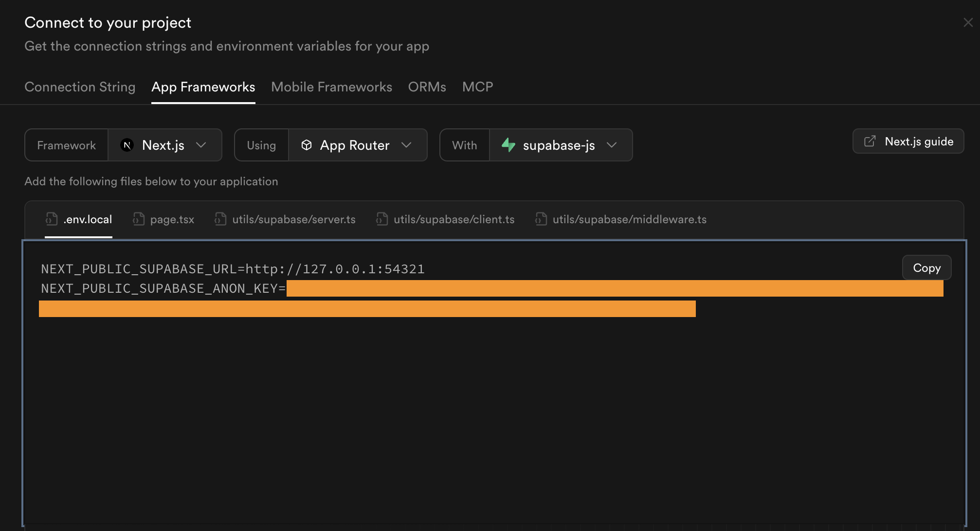This screenshot has height=531, width=980.
Task: Click the .env.local file icon
Action: pos(52,219)
